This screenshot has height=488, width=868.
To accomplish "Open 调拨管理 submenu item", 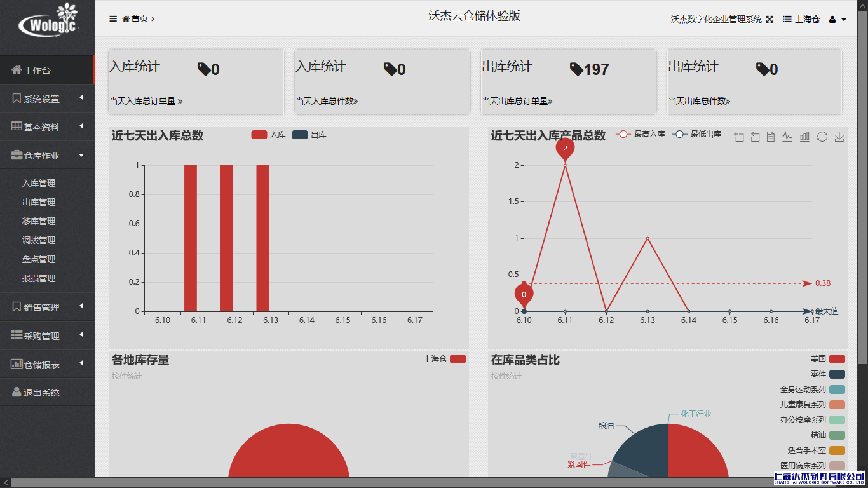I will (39, 240).
